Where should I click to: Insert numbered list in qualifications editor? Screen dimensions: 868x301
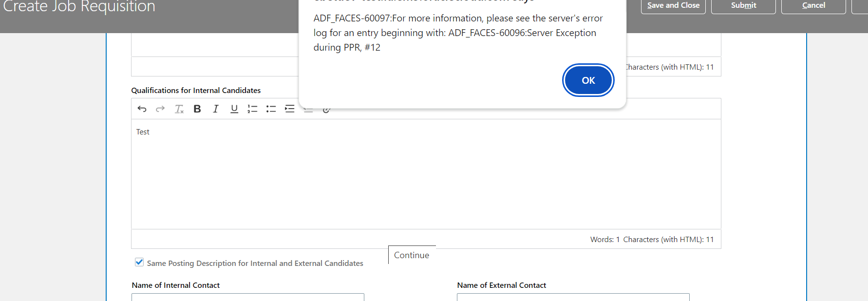(x=252, y=109)
